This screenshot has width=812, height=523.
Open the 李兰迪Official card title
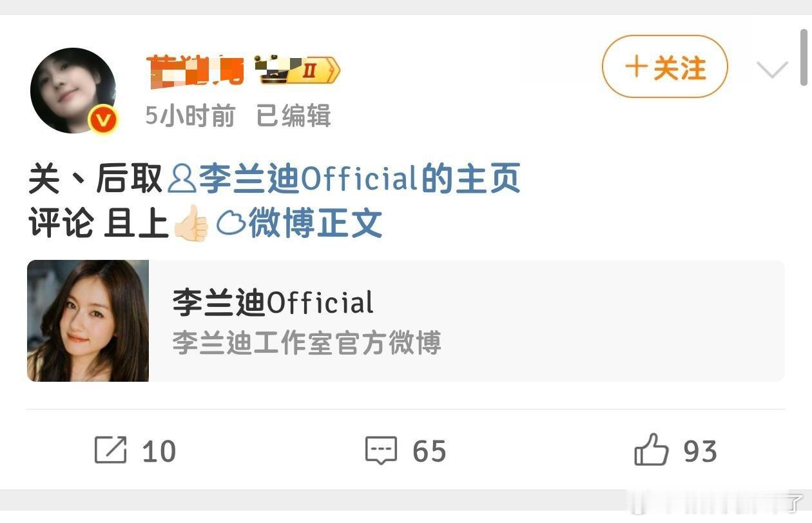point(273,302)
